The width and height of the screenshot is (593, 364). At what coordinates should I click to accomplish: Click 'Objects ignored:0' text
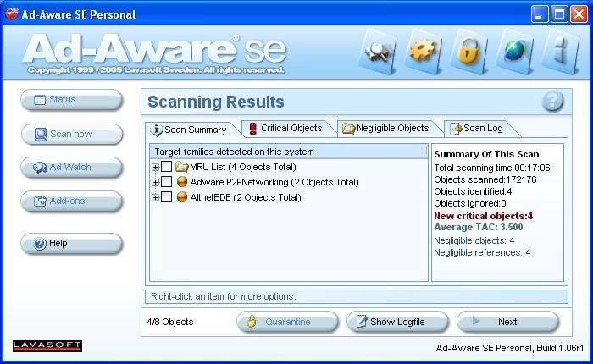click(470, 203)
